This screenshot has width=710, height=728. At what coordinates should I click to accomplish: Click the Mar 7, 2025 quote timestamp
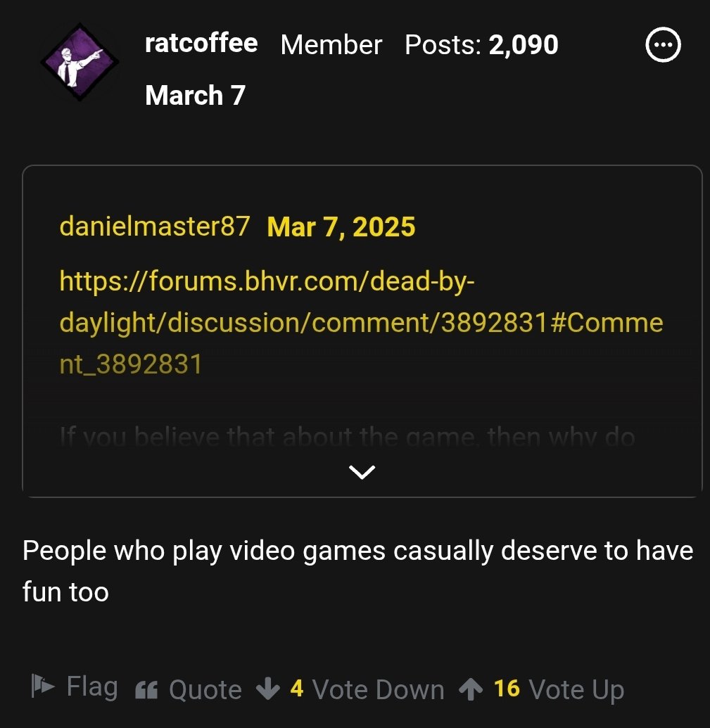(x=341, y=227)
